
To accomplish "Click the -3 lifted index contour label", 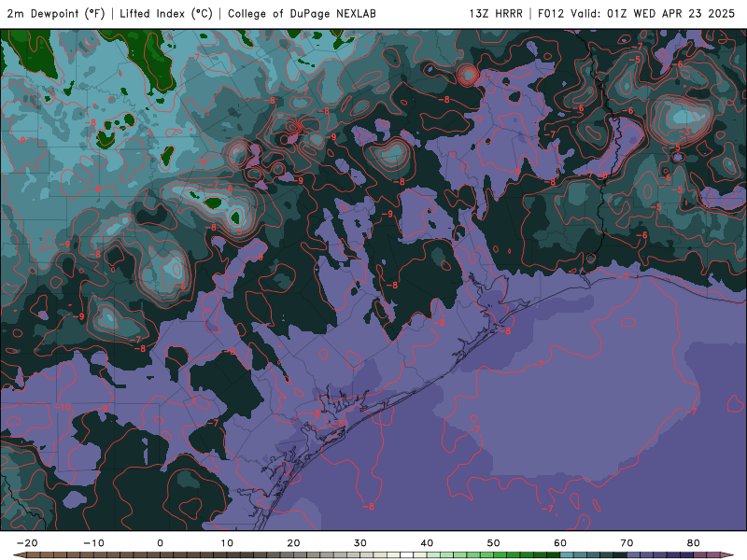I will pyautogui.click(x=686, y=132).
